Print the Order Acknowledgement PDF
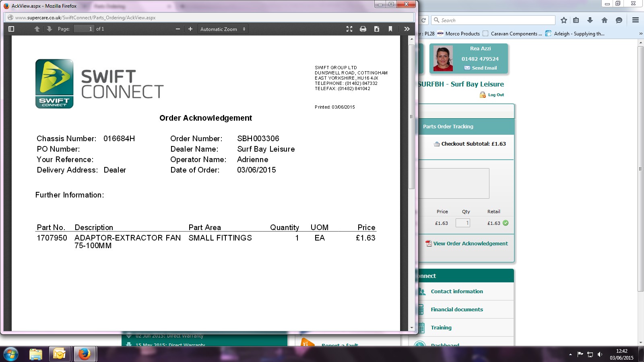644x362 pixels. [x=363, y=29]
